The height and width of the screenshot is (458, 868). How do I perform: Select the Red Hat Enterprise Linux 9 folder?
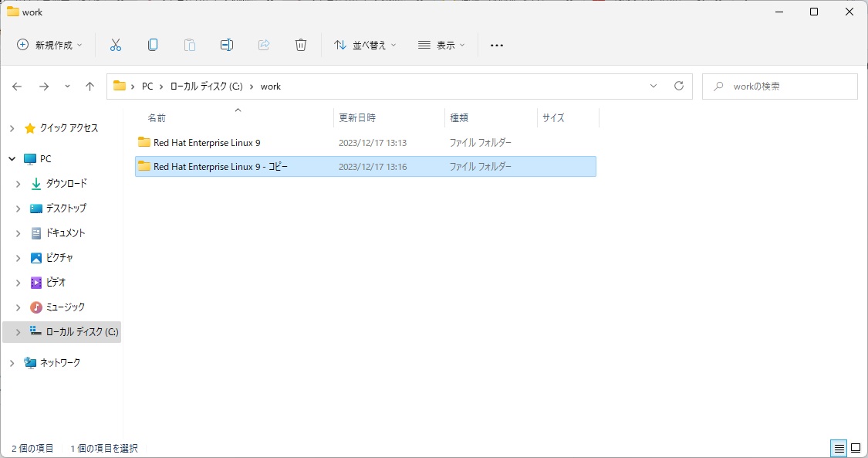pyautogui.click(x=366, y=142)
